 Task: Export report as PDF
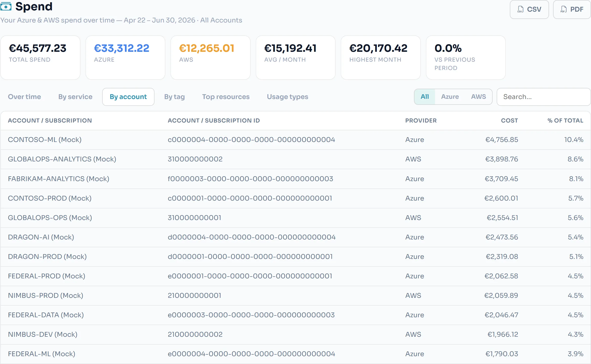pos(572,9)
